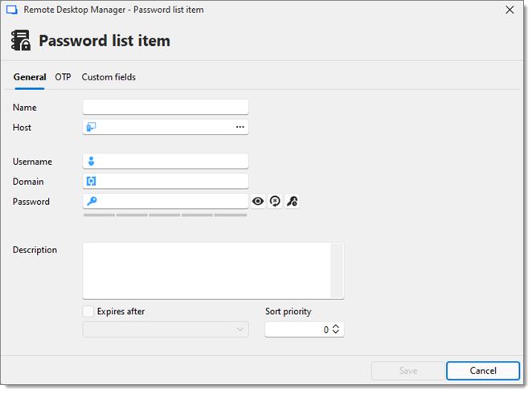532x393 pixels.
Task: Focus the Host input field
Action: 166,127
